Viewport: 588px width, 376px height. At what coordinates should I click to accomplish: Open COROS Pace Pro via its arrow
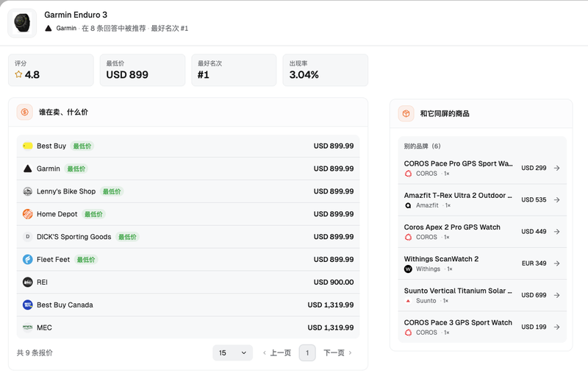557,168
